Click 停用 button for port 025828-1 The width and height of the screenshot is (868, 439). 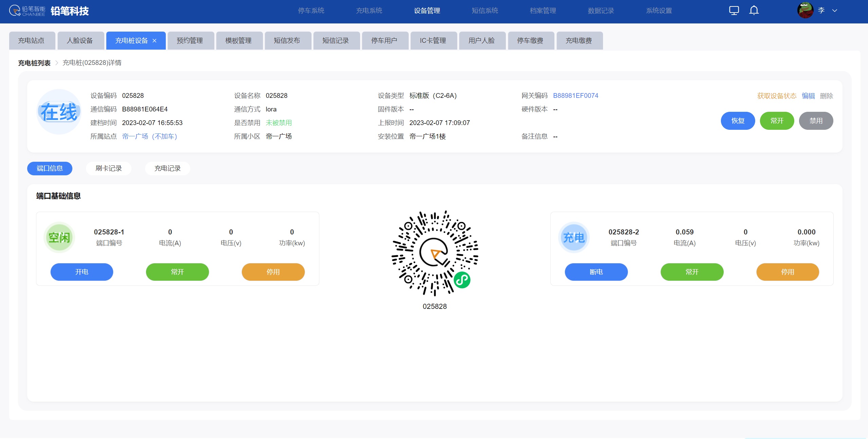click(x=273, y=272)
